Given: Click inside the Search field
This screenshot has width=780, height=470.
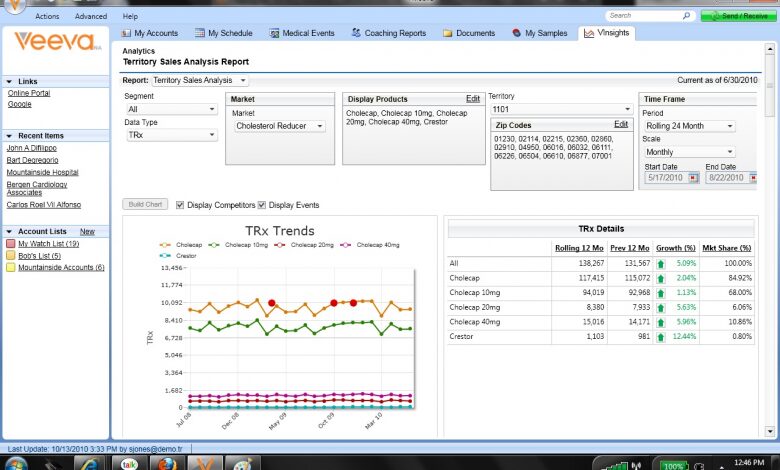Looking at the screenshot, I should 643,16.
